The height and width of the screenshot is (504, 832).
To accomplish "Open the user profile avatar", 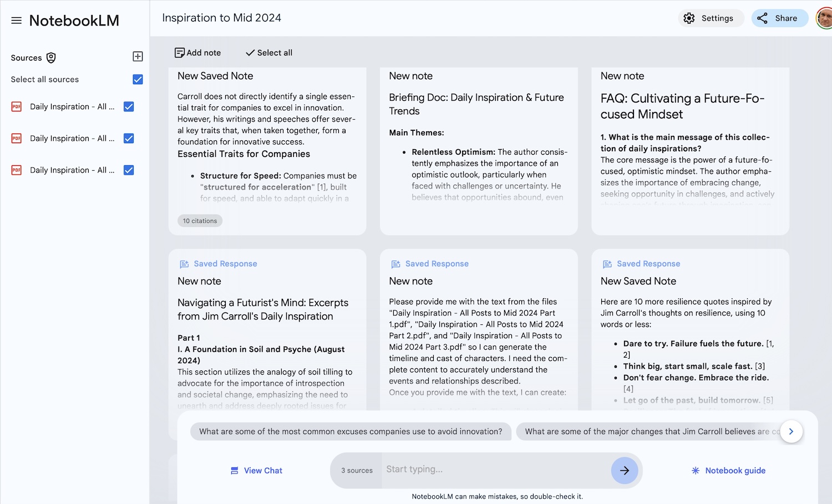I will pos(825,18).
